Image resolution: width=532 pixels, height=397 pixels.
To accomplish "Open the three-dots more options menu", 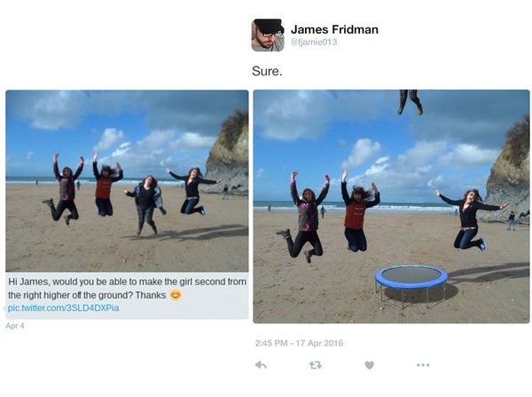I will pos(423,365).
